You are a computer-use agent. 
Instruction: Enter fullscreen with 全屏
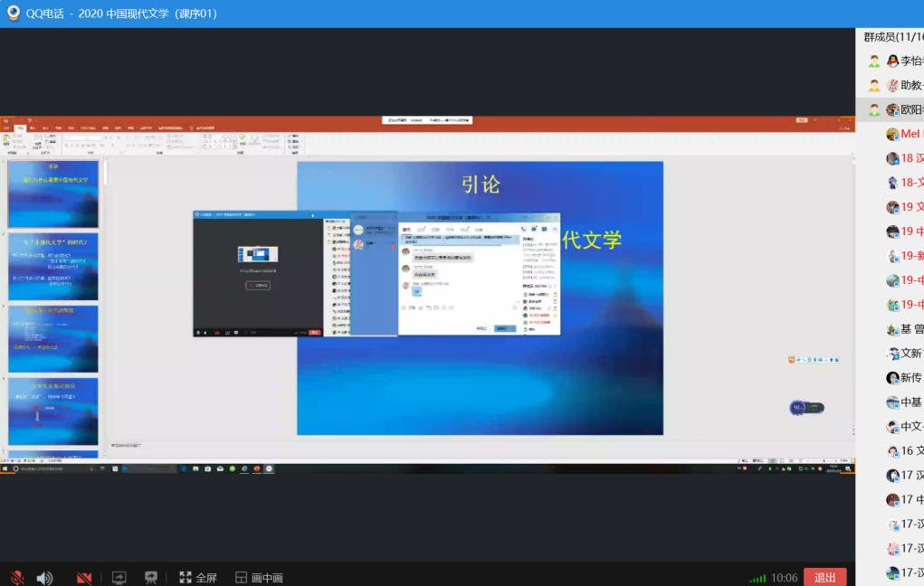tap(197, 578)
